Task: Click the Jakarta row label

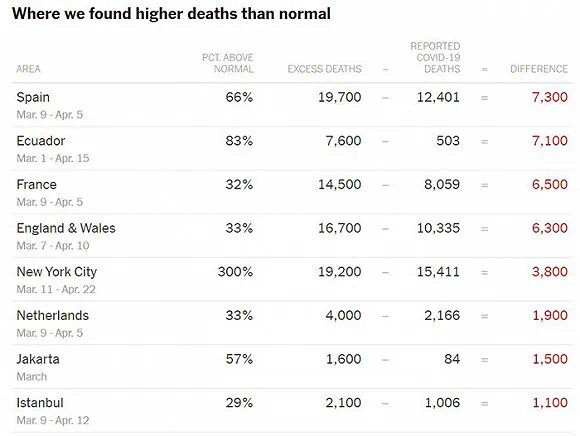Action: [38, 359]
